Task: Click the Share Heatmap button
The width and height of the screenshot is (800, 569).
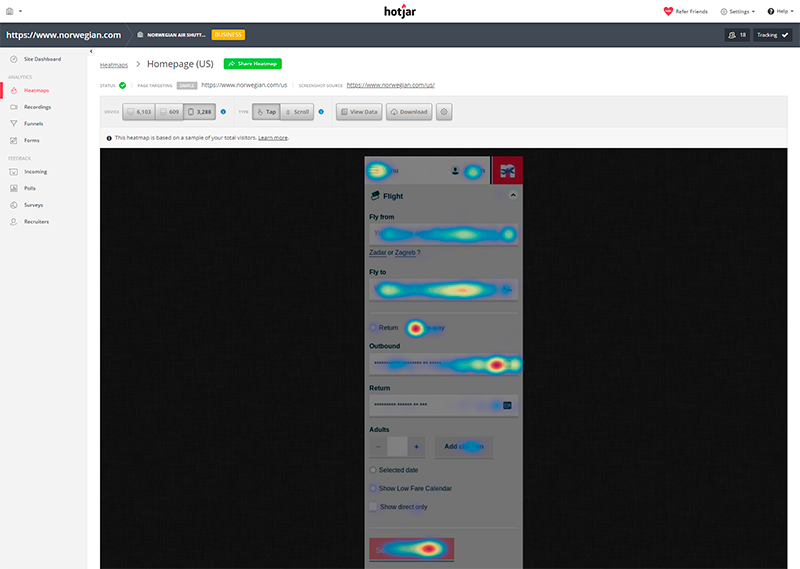Action: (x=252, y=64)
